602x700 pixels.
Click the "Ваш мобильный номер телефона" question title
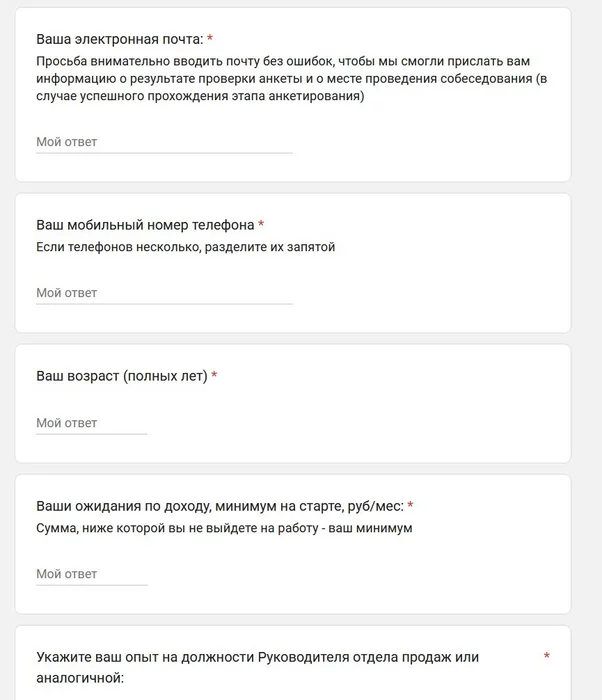pos(145,225)
